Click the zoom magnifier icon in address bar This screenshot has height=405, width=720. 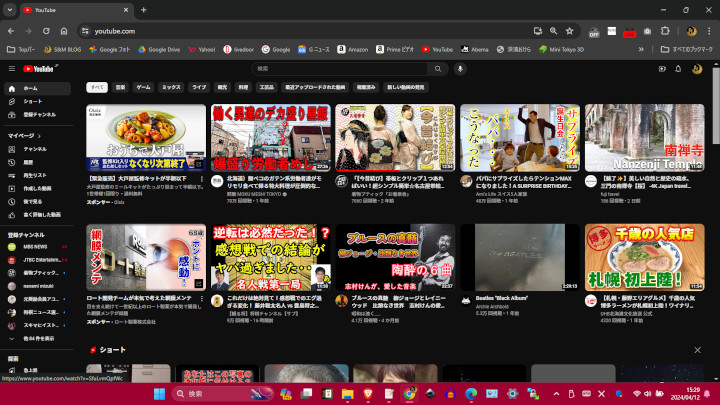[553, 31]
